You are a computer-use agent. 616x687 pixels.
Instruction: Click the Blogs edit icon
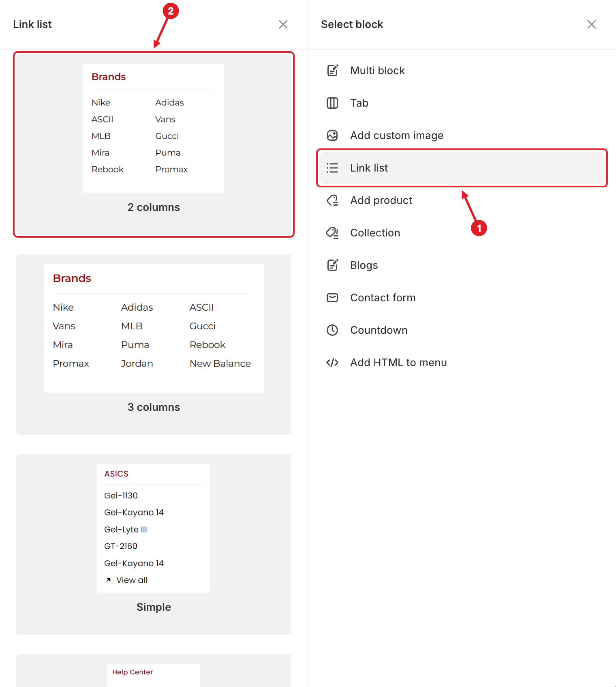click(x=332, y=265)
